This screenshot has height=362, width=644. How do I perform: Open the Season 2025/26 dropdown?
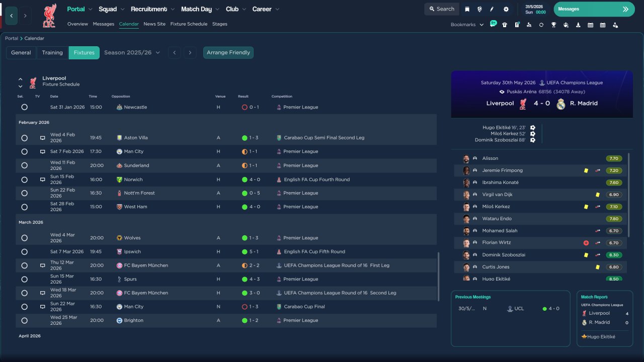(x=132, y=53)
